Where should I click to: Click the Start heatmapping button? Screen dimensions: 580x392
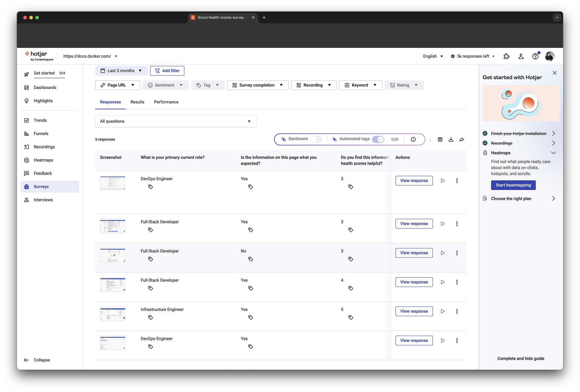click(513, 185)
